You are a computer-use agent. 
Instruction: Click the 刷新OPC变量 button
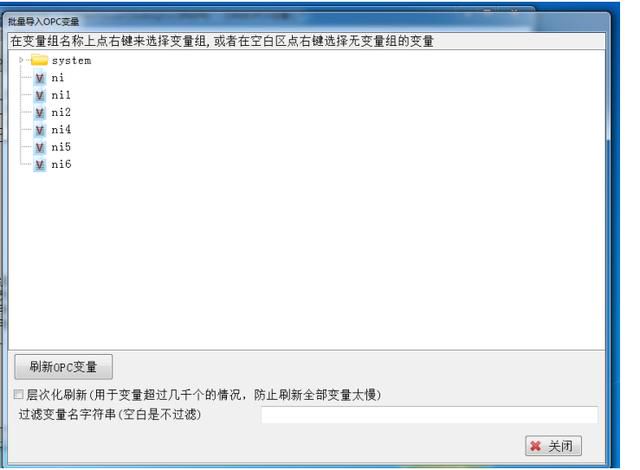pyautogui.click(x=63, y=367)
